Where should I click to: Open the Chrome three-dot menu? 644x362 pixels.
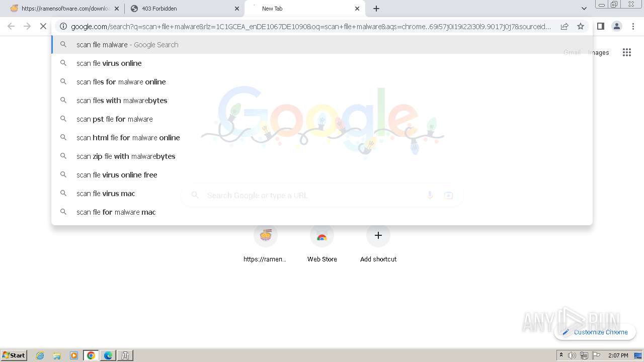click(633, 26)
